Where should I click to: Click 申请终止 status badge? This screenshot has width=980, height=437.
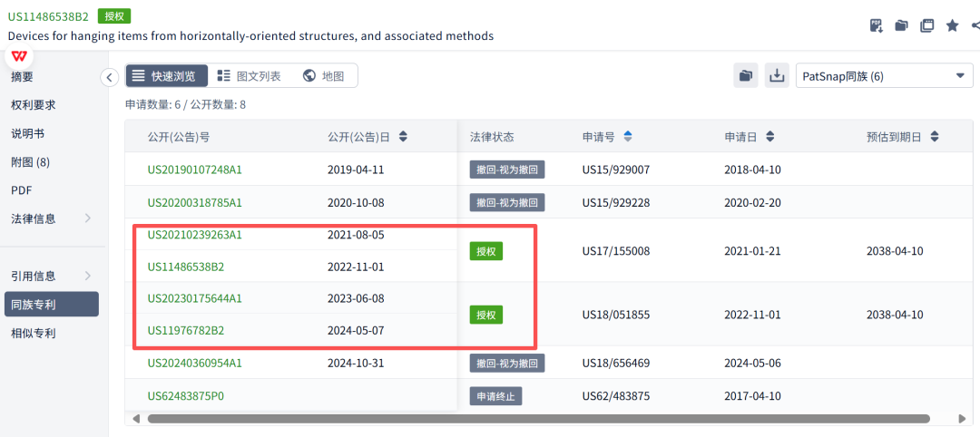tap(495, 396)
